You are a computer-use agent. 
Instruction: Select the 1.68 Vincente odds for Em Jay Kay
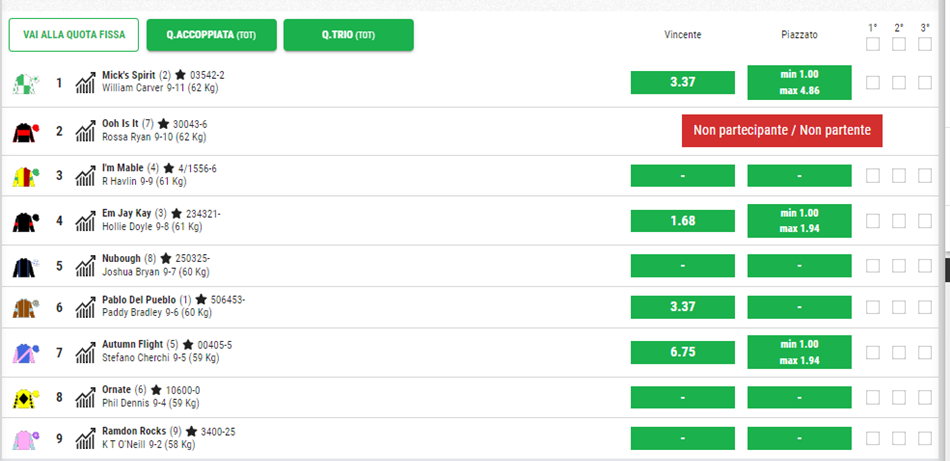point(682,220)
